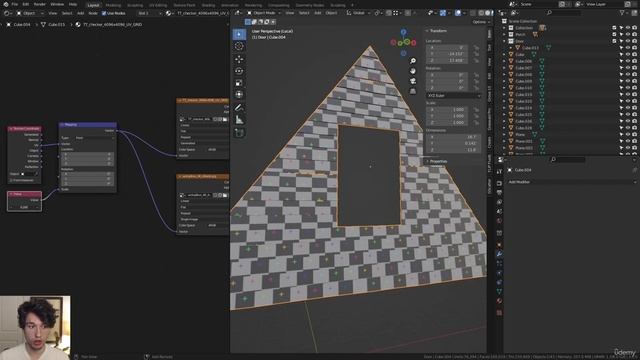Image resolution: width=640 pixels, height=360 pixels.
Task: Click the viewport zoom magnifier icon
Action: [413, 61]
